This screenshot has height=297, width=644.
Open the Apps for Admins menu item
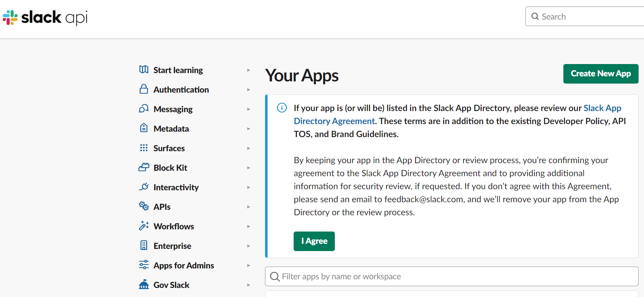click(184, 266)
